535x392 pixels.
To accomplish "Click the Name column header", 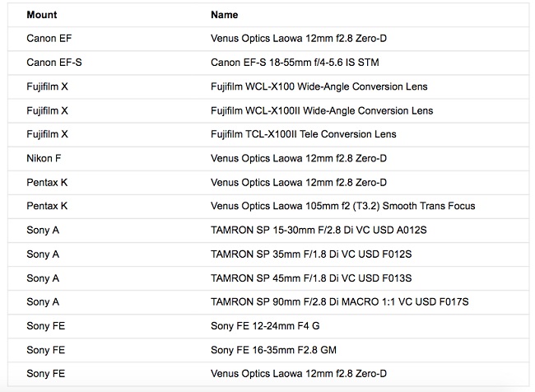I will 225,15.
